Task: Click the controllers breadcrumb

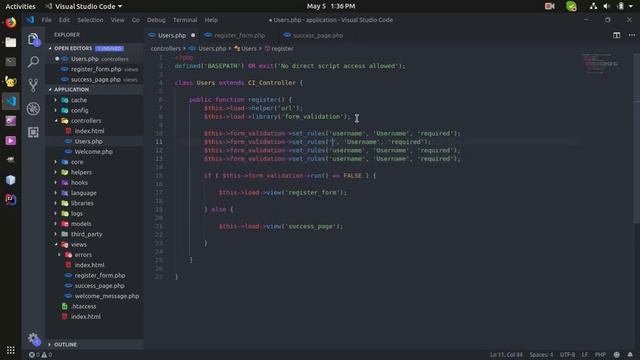Action: [x=165, y=49]
